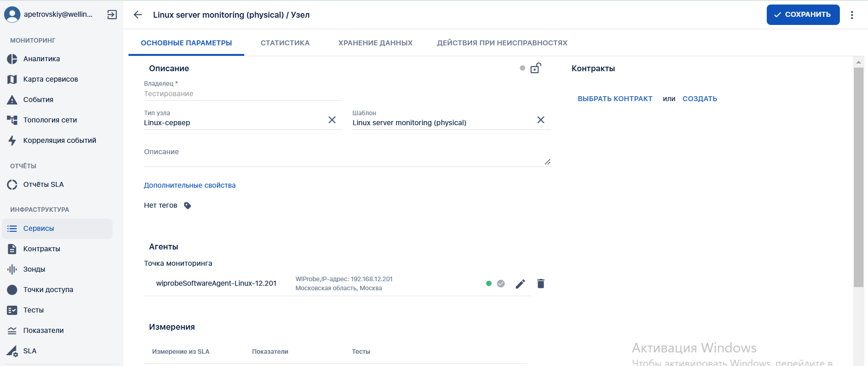Click the gray status dot near the lock

pos(523,68)
